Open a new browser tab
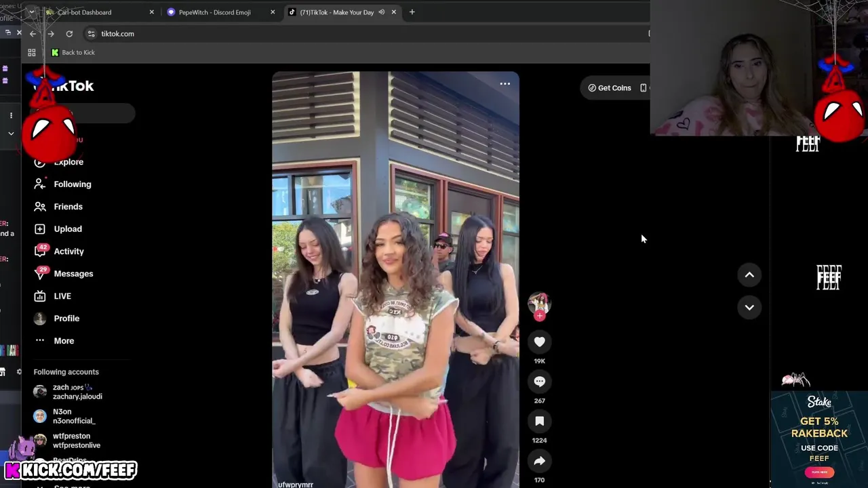This screenshot has width=868, height=488. (412, 12)
